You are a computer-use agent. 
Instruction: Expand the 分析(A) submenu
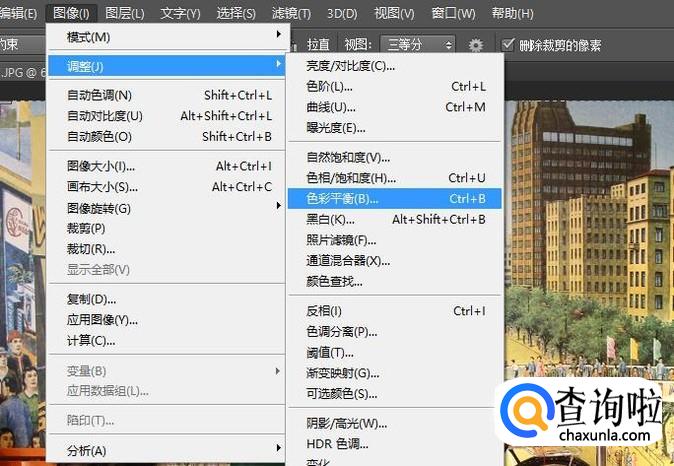pos(166,450)
